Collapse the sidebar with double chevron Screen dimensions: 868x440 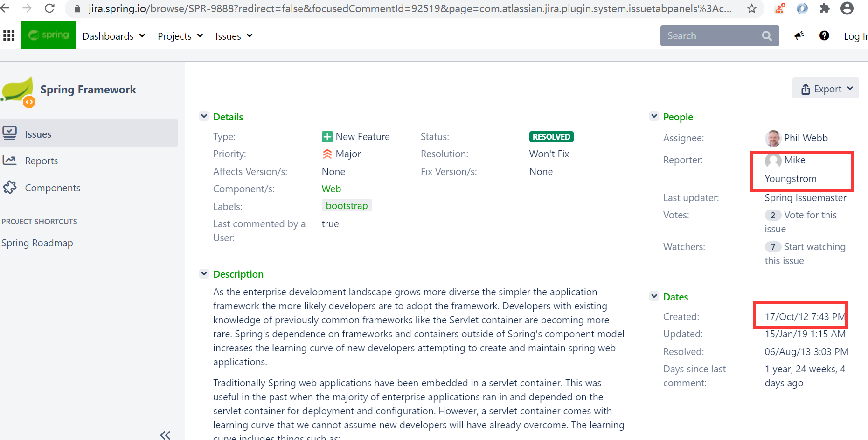click(x=165, y=435)
